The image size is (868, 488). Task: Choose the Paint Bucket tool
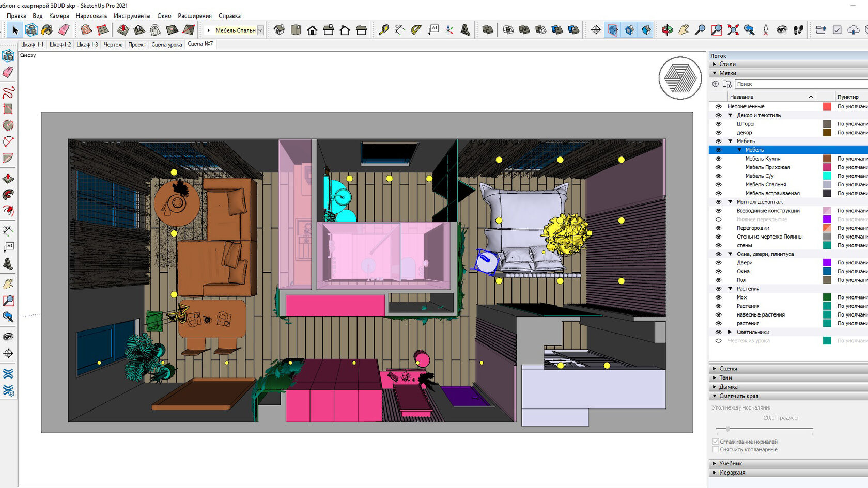47,30
